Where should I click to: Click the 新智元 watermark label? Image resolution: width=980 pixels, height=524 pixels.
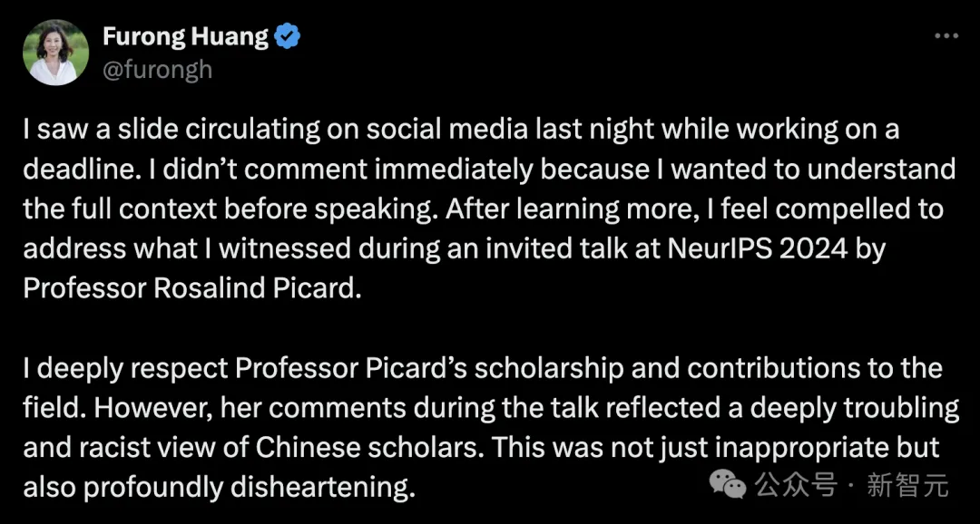point(906,485)
